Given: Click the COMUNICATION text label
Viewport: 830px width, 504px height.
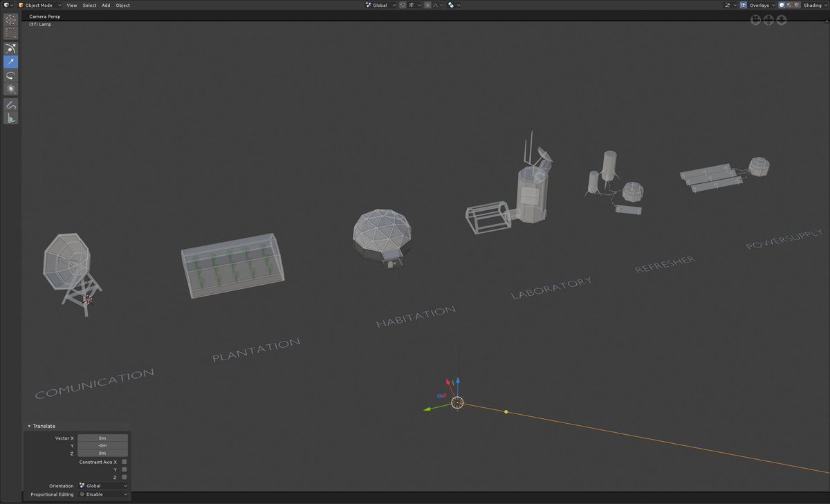Looking at the screenshot, I should 95,384.
